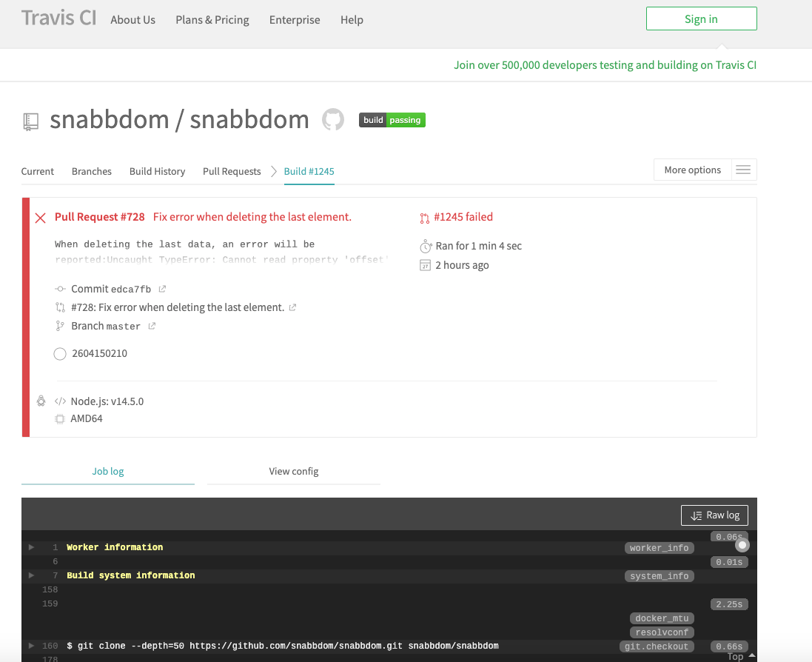Click the branch icon next to master
Viewport: 812px width, 662px height.
[59, 325]
